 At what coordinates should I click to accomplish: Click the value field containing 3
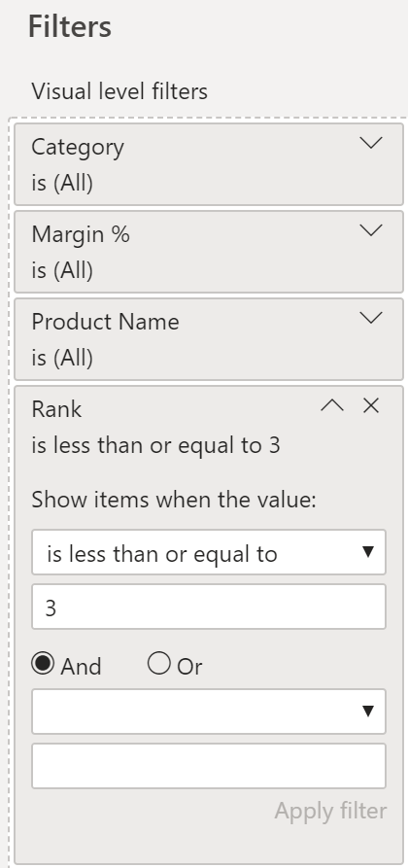[209, 607]
